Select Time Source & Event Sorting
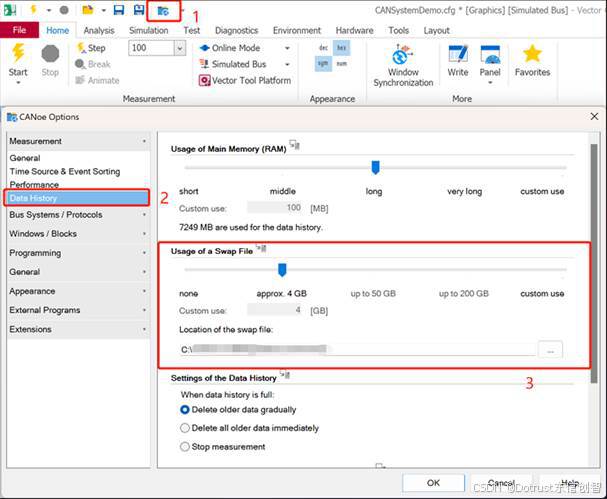 (x=65, y=171)
